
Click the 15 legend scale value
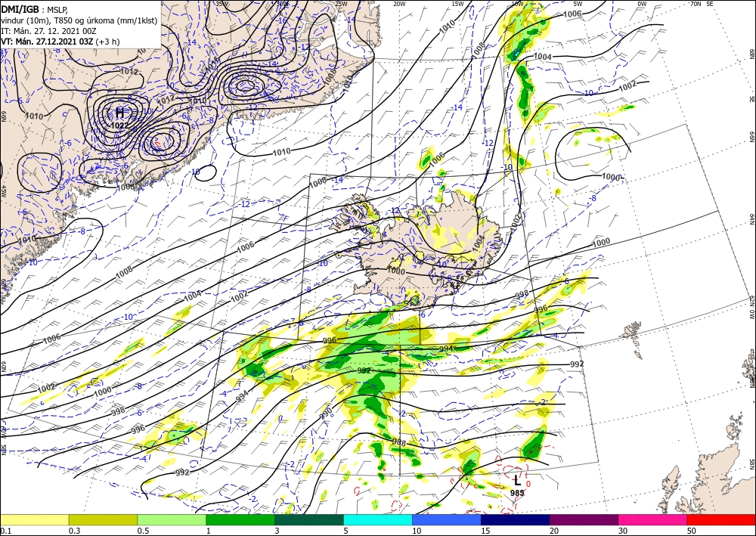click(485, 531)
